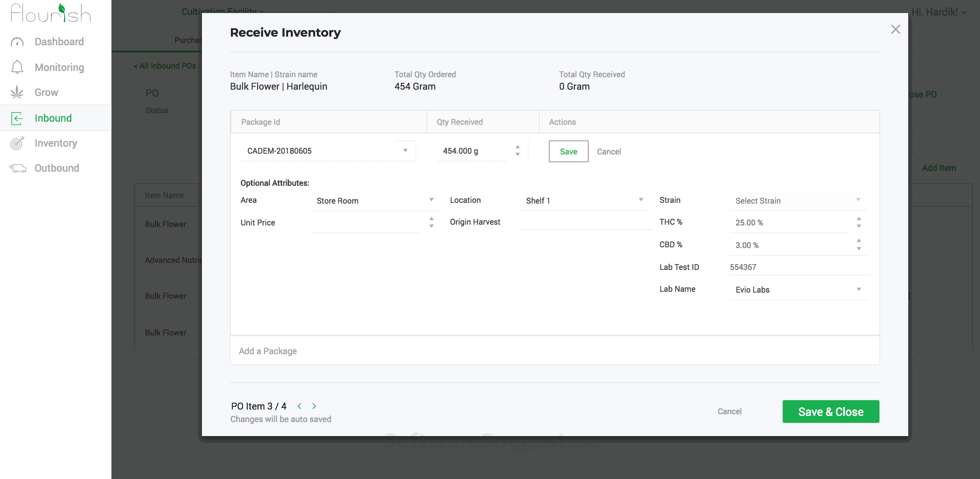980x479 pixels.
Task: Open the Grow section icon
Action: coord(16,92)
